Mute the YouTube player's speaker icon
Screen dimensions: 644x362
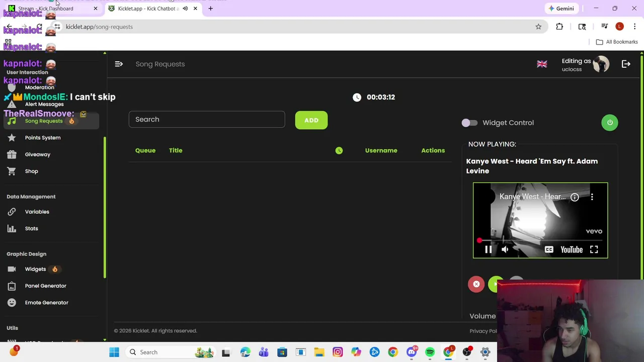(x=505, y=249)
